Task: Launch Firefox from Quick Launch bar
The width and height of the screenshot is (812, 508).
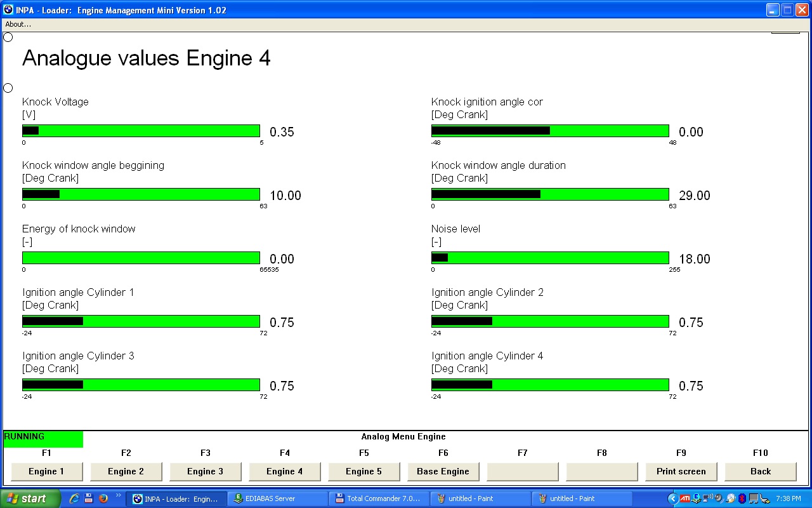Action: point(103,498)
